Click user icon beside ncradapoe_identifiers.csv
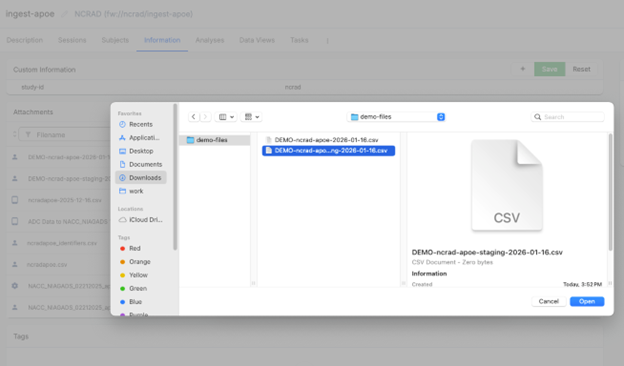The image size is (624, 366). pos(15,243)
